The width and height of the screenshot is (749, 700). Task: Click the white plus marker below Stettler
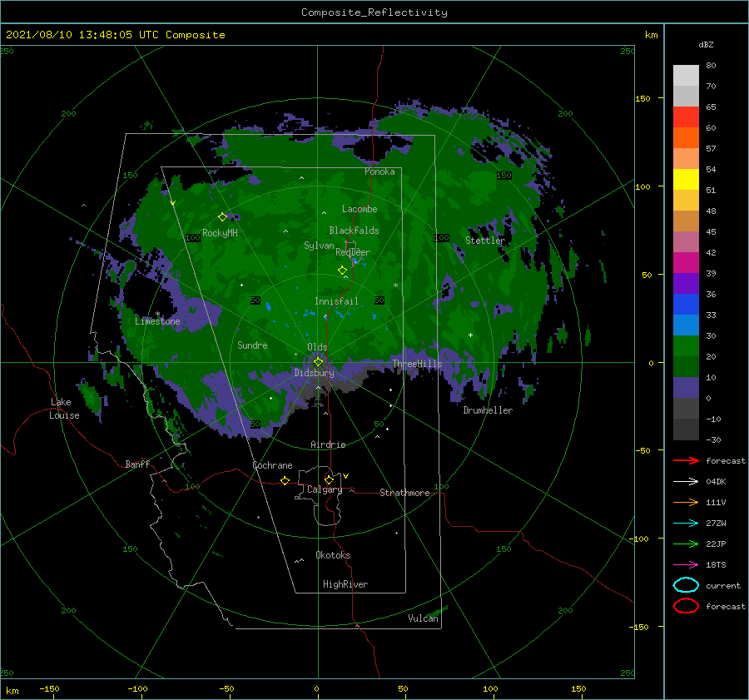[470, 335]
